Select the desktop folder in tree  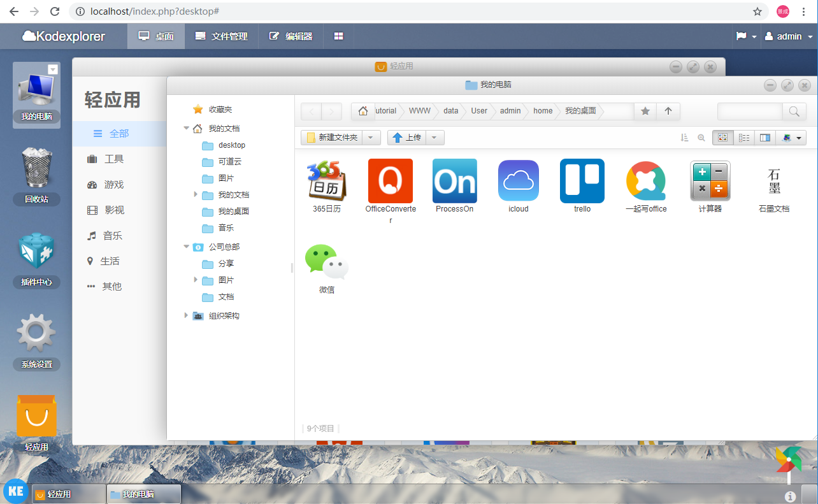click(x=232, y=145)
